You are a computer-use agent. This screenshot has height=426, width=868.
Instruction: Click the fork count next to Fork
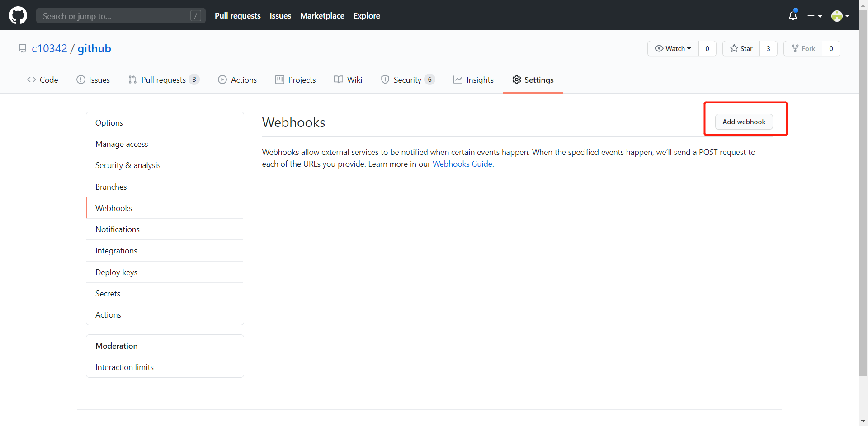(x=831, y=48)
